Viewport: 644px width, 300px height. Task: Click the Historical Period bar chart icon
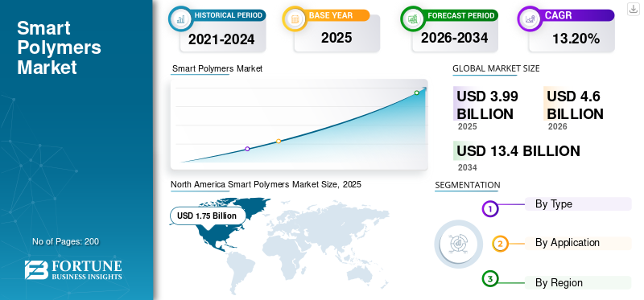point(180,18)
